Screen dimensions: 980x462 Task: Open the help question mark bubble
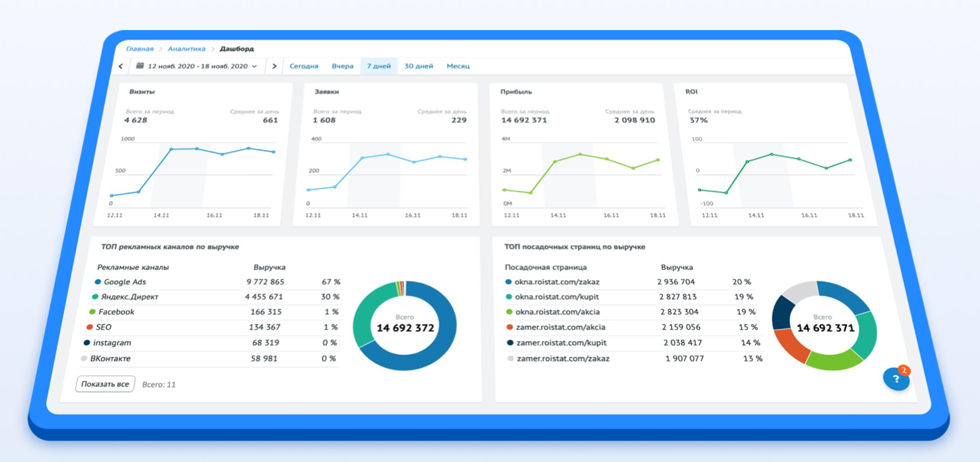click(896, 378)
